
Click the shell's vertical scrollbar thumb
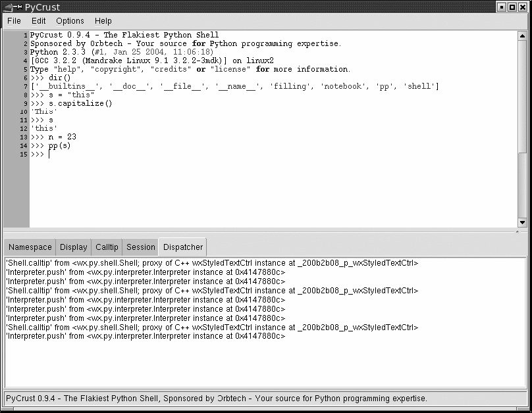coord(523,92)
